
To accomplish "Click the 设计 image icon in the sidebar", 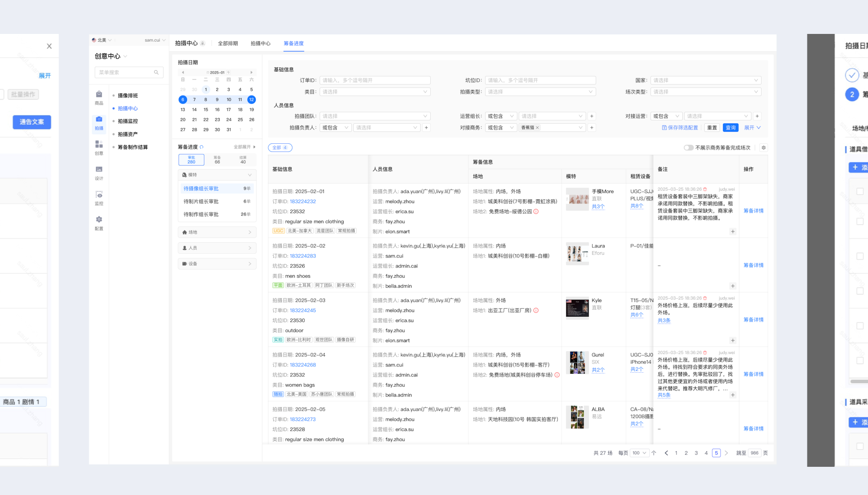I will coord(99,170).
